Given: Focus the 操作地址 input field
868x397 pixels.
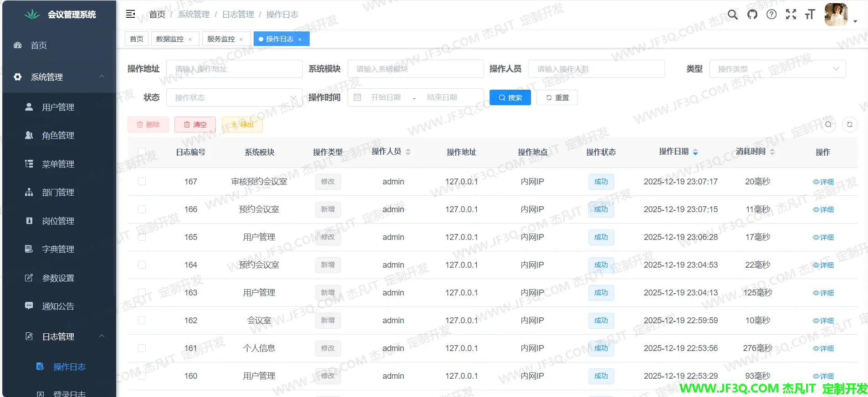Looking at the screenshot, I should [234, 69].
